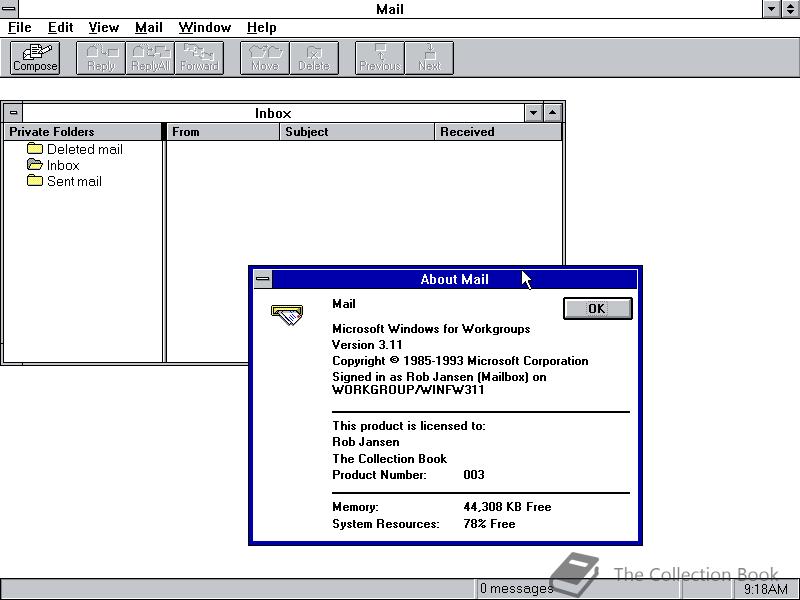Click the Private Folders header

click(83, 132)
